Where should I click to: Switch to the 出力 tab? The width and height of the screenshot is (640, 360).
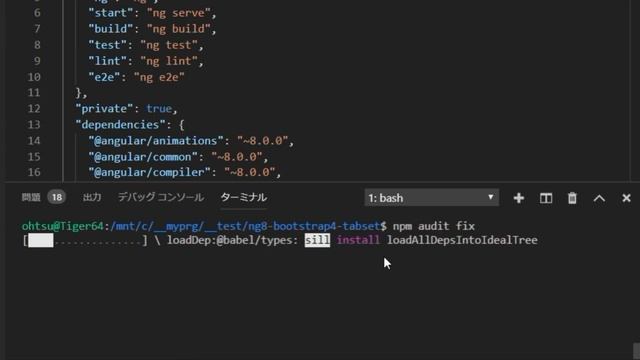tap(92, 198)
